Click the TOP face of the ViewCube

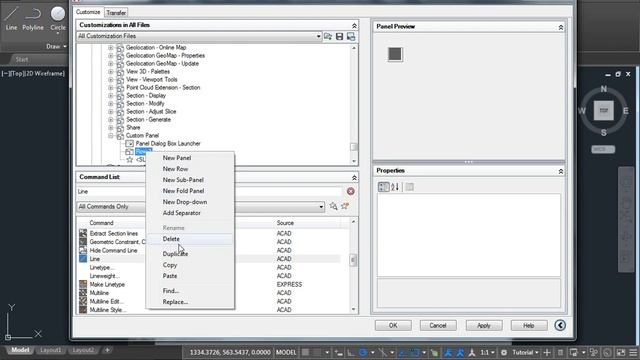[x=604, y=111]
